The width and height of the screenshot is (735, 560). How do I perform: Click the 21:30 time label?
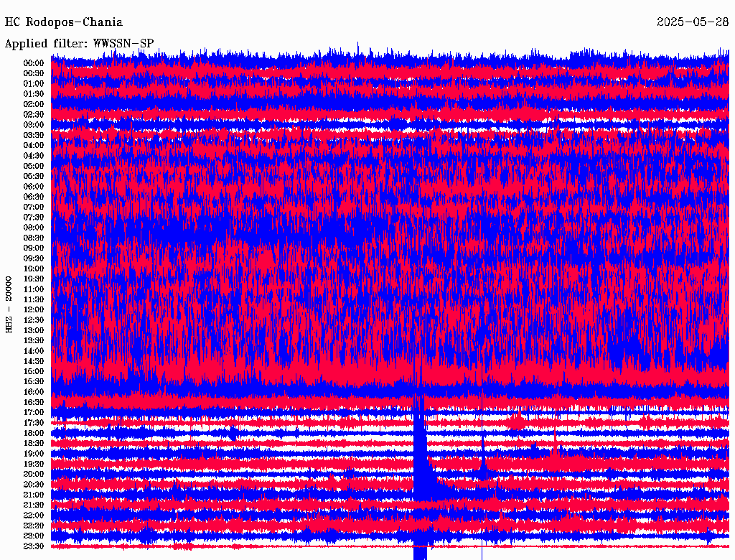(x=34, y=505)
